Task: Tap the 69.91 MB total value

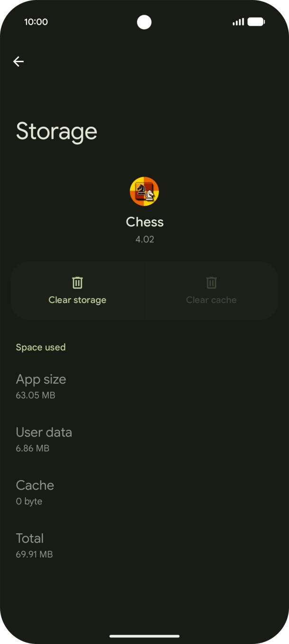Action: (x=34, y=554)
